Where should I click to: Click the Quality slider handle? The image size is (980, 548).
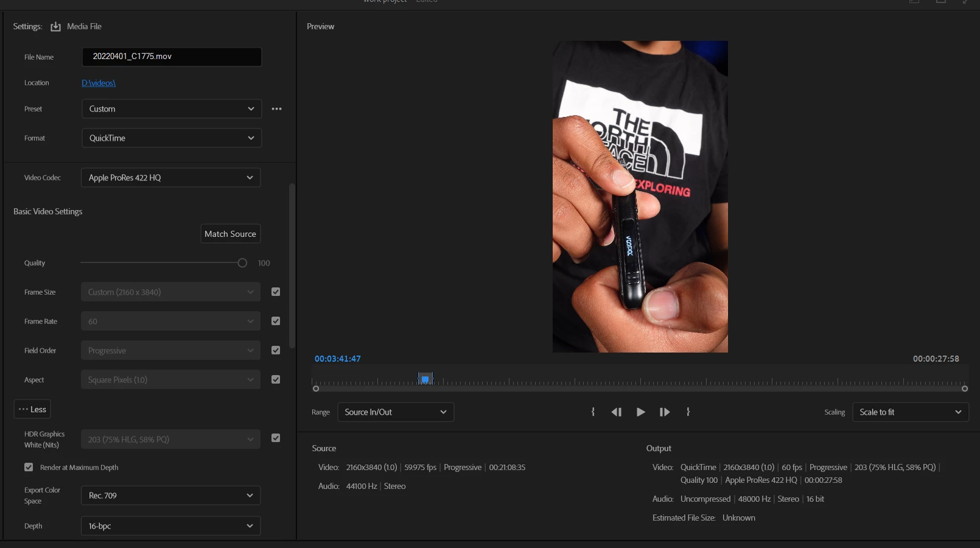click(x=242, y=263)
